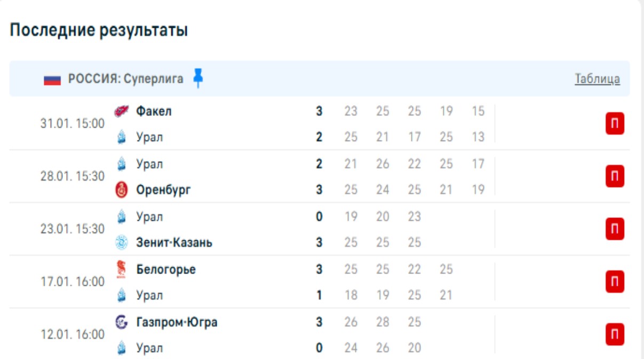Click the Russian flag icon
Viewport: 644px width, 359px height.
52,80
